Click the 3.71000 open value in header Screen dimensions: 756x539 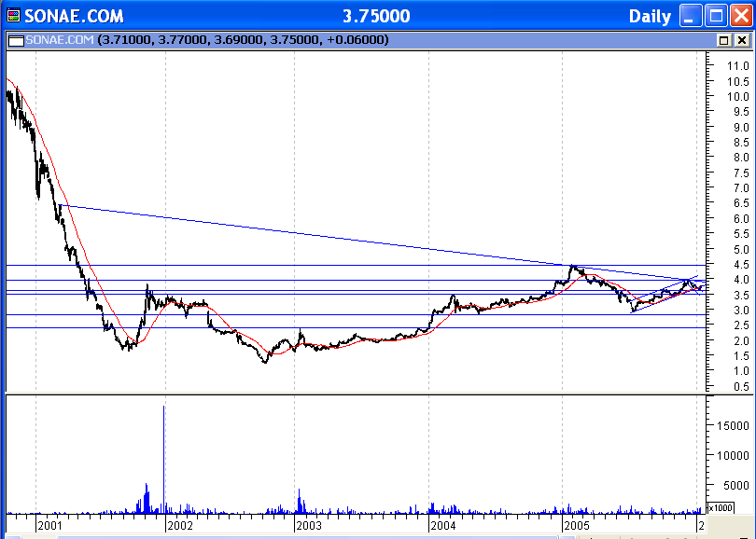click(x=127, y=39)
